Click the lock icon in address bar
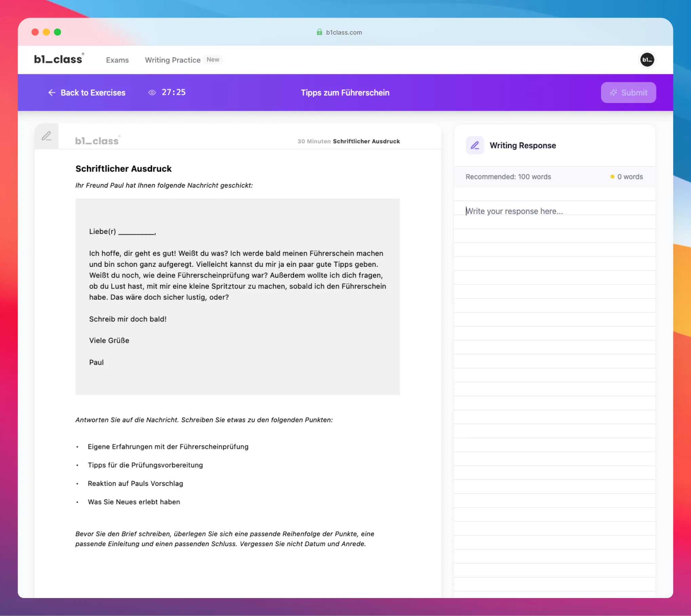 pyautogui.click(x=319, y=32)
